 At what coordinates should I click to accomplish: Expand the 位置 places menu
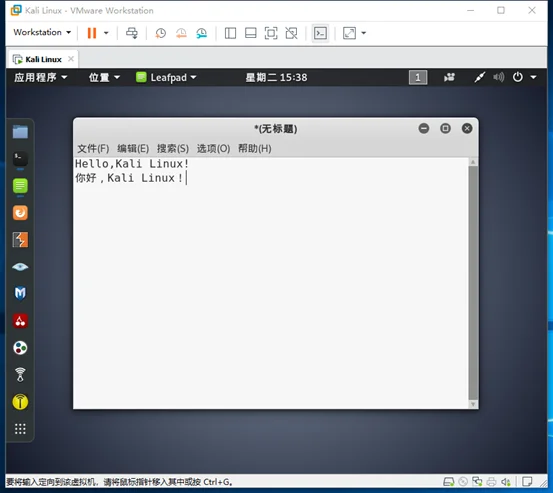pyautogui.click(x=104, y=77)
